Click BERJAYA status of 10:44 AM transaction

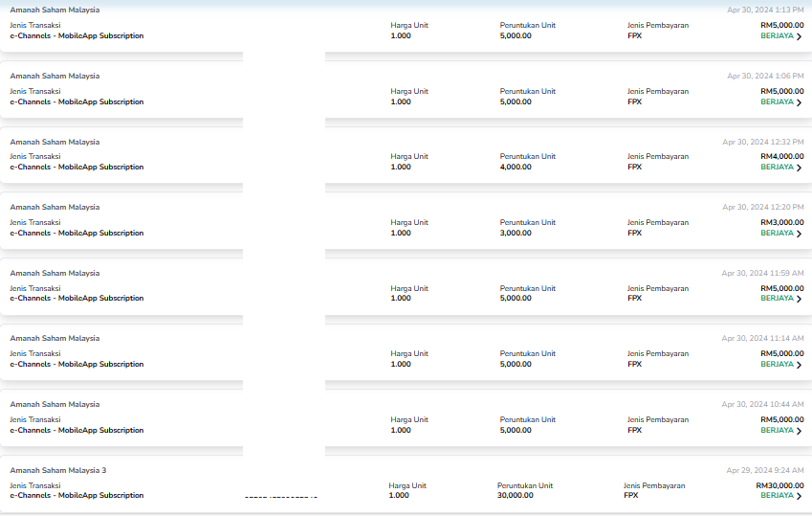(x=777, y=430)
